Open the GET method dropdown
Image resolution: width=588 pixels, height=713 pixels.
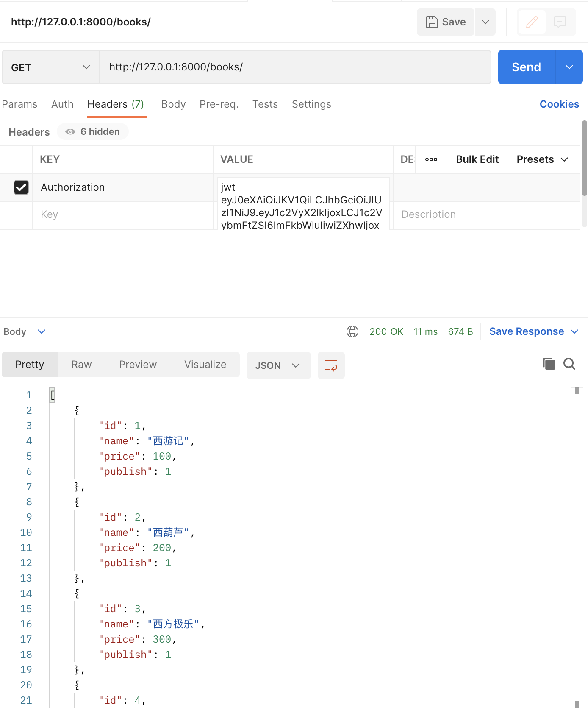click(x=51, y=67)
